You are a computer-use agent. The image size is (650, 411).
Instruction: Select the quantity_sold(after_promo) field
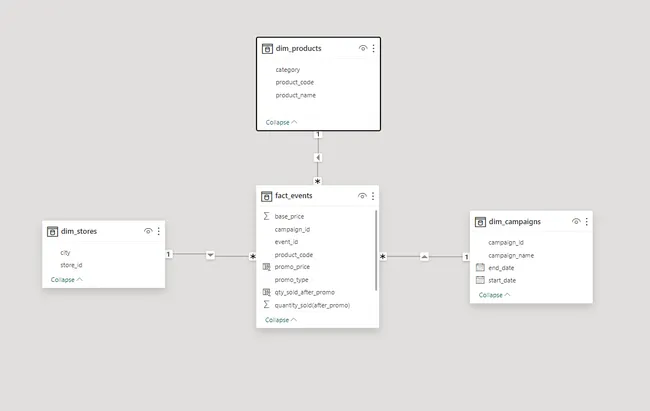[312, 305]
